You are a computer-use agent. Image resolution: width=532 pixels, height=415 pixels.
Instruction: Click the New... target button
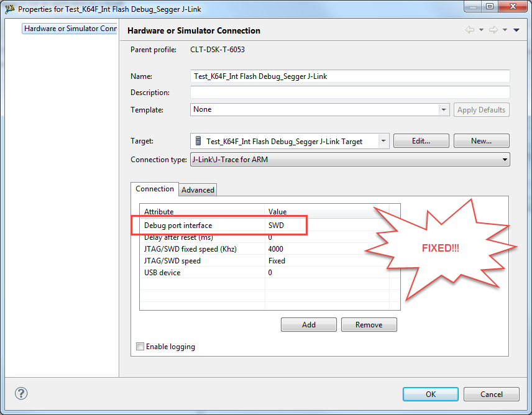[482, 140]
